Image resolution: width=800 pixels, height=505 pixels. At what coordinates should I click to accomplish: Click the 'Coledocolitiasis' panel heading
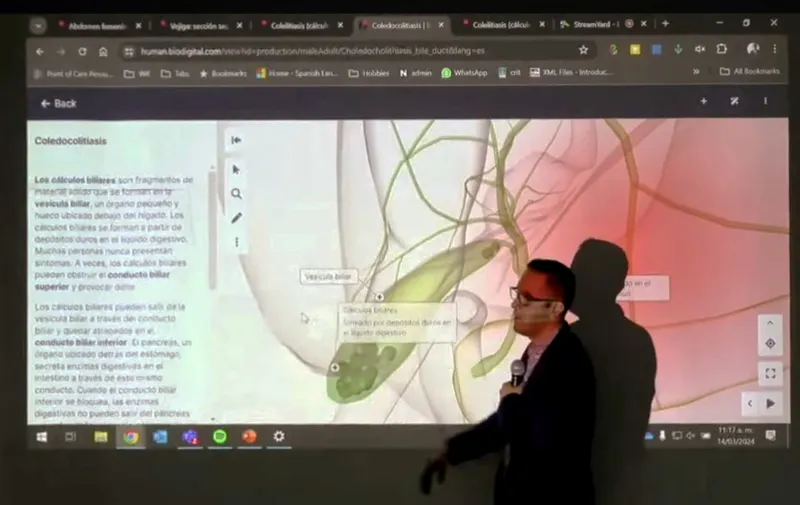70,141
